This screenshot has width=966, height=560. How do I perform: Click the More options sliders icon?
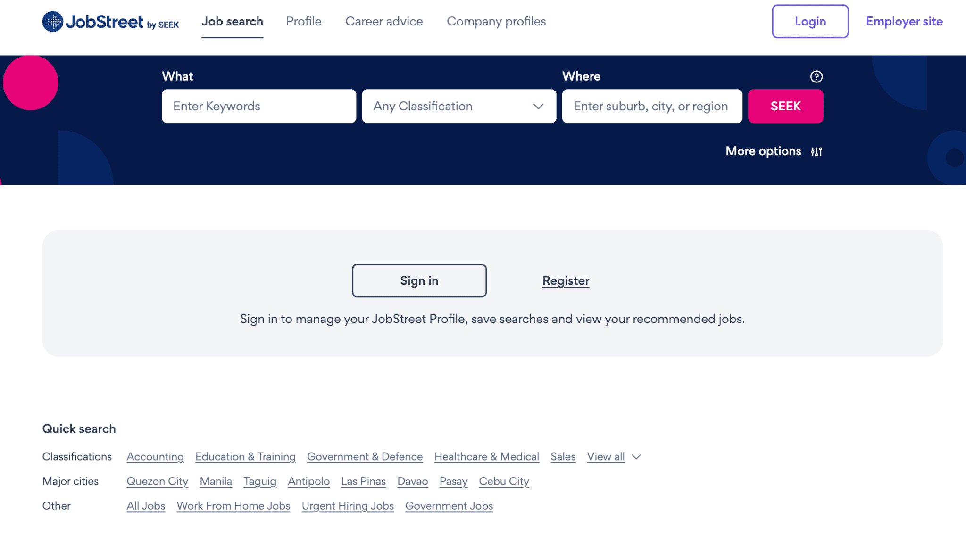coord(816,152)
